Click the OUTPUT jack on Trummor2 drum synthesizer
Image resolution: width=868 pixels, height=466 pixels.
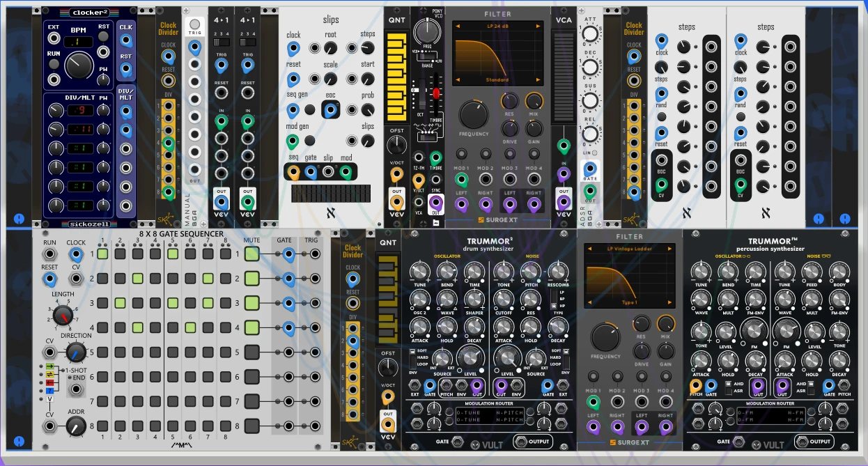(x=522, y=442)
